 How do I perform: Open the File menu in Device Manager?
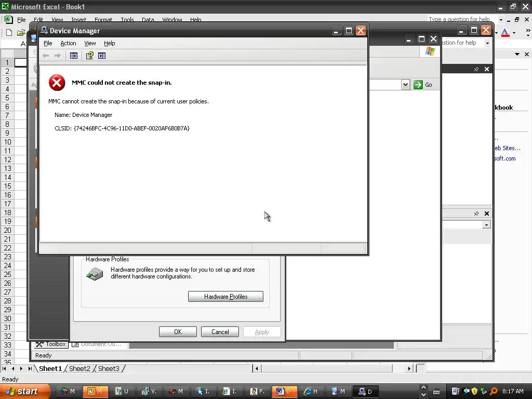(x=48, y=43)
